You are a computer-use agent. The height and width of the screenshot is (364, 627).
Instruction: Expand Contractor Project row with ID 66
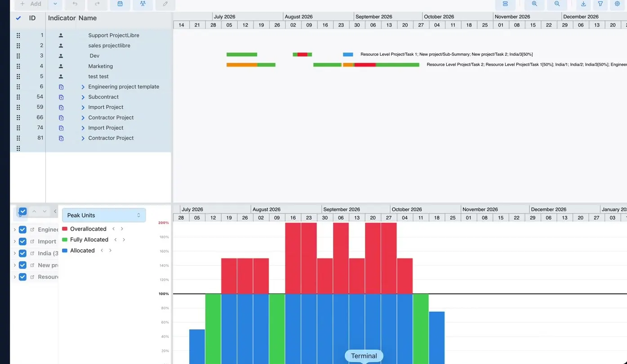[x=83, y=118]
